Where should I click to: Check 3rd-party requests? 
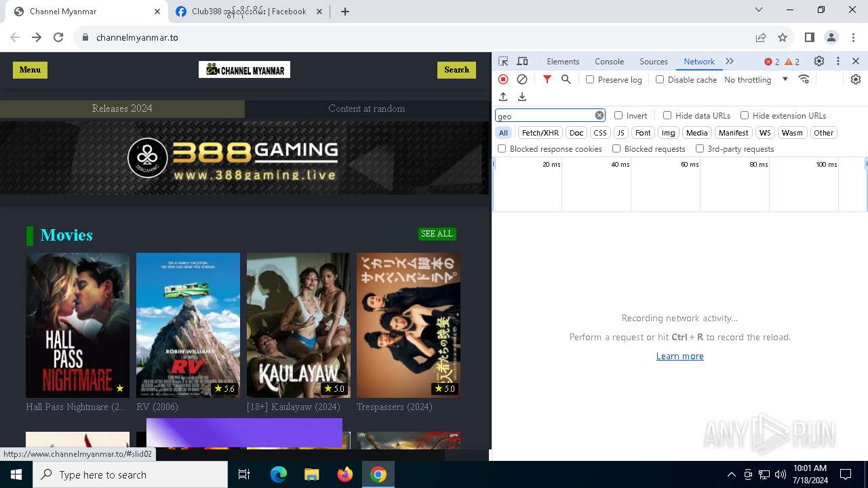pos(700,148)
